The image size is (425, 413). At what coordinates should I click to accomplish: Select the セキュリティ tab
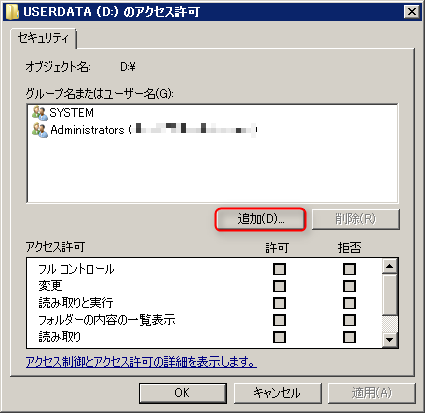tap(43, 38)
